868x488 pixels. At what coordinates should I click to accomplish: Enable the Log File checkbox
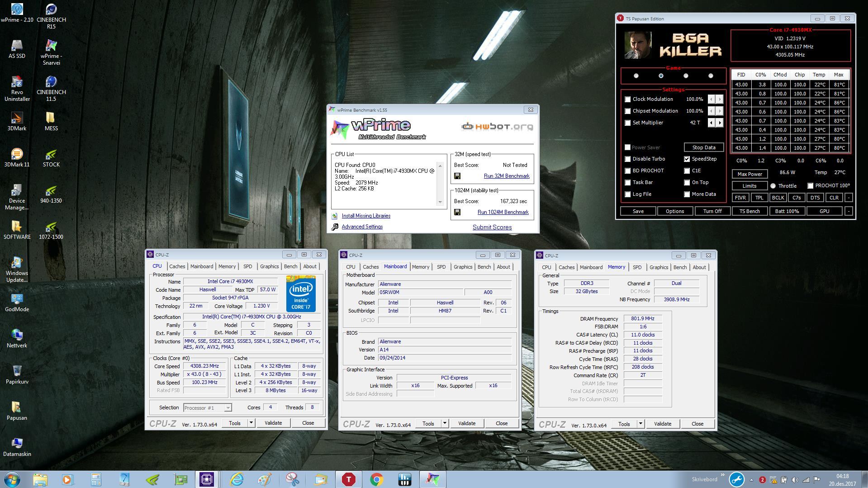pos(627,194)
